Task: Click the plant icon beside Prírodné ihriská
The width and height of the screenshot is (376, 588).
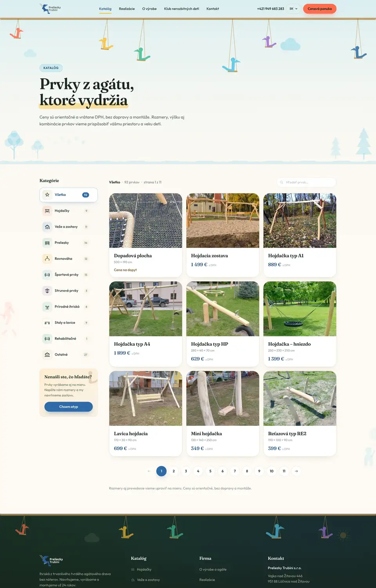Action: pyautogui.click(x=47, y=307)
